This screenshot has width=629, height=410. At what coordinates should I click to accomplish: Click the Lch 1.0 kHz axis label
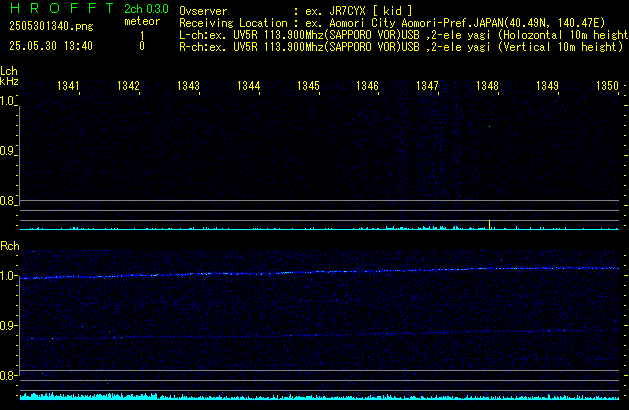click(7, 101)
